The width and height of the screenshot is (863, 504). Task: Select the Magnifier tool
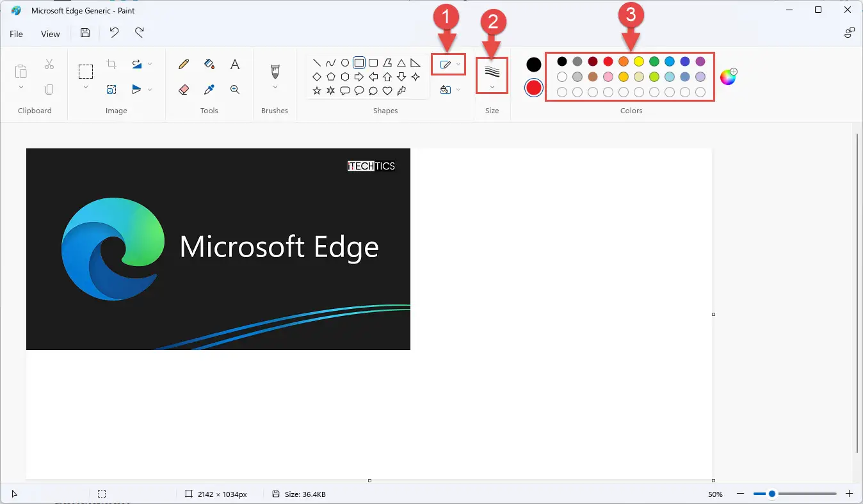tap(235, 90)
